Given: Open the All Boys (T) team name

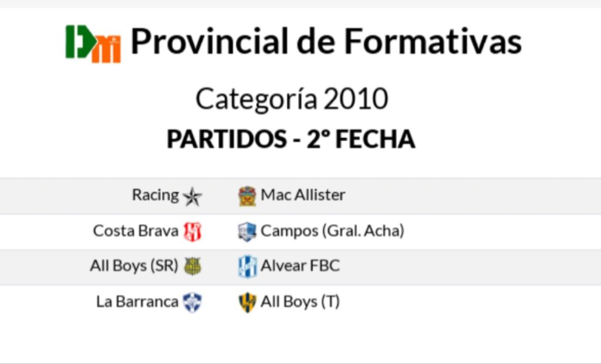Looking at the screenshot, I should click(300, 302).
